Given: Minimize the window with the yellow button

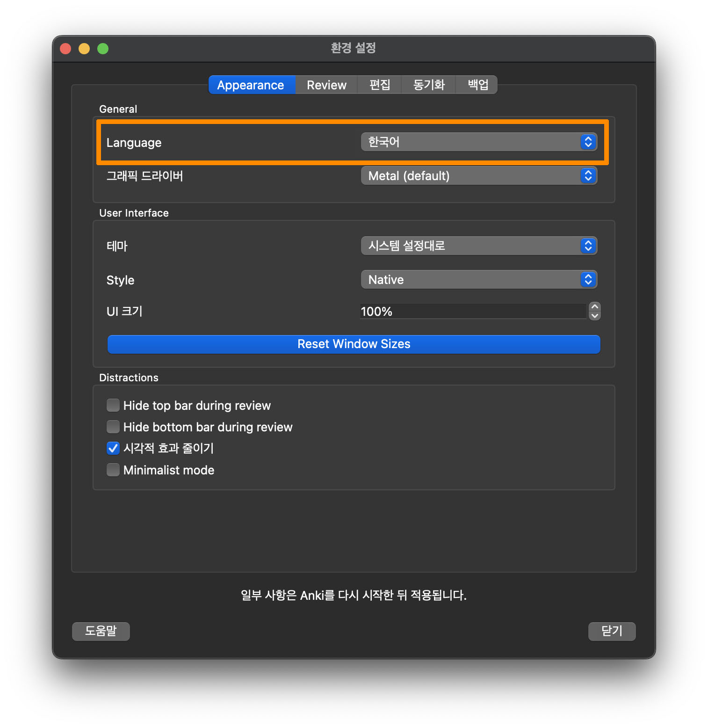Looking at the screenshot, I should click(x=84, y=49).
